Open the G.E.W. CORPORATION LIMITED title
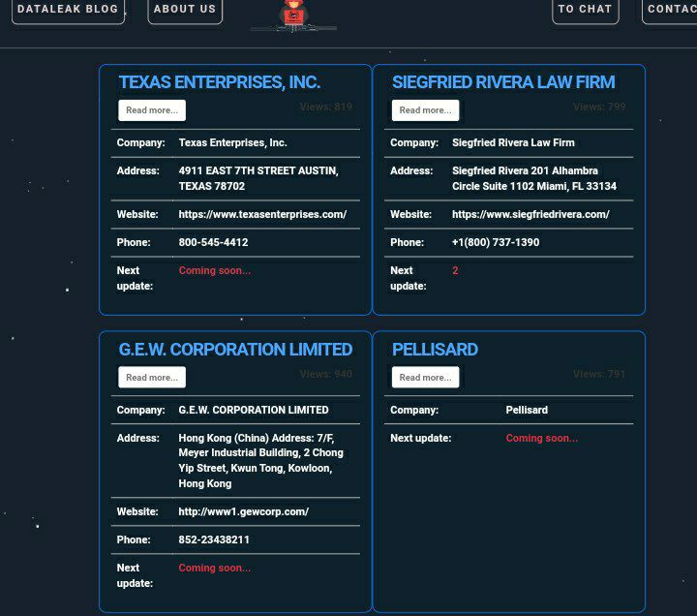 click(x=235, y=350)
